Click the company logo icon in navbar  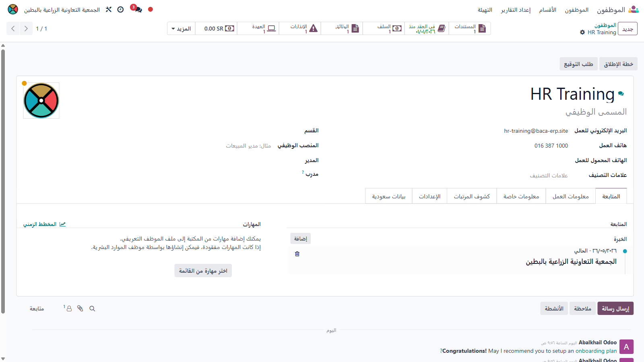point(13,9)
